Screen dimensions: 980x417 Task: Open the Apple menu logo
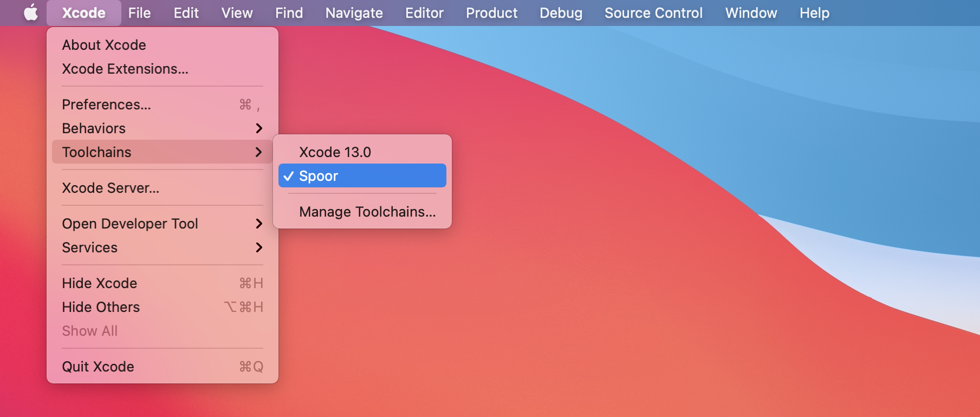point(31,12)
